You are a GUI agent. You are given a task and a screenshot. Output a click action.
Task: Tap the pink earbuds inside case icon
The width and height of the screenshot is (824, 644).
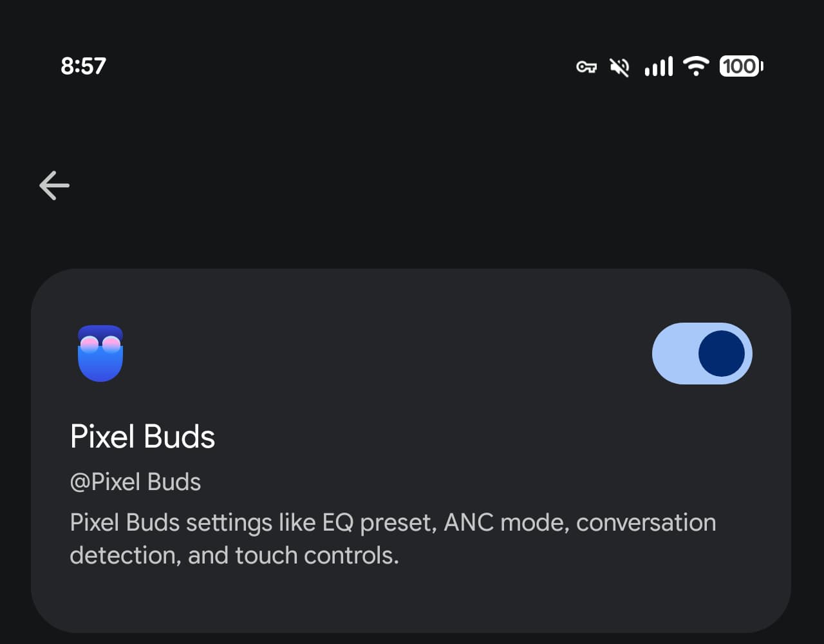tap(100, 345)
